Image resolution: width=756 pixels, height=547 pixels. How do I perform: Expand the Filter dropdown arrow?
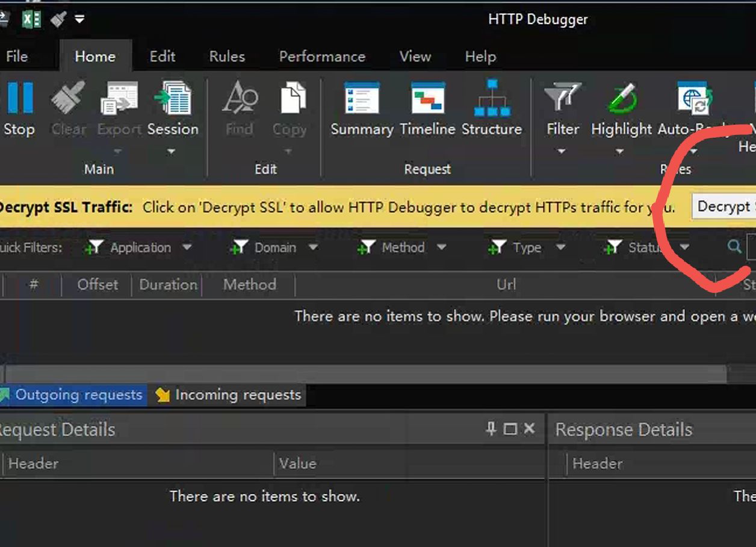pyautogui.click(x=562, y=151)
